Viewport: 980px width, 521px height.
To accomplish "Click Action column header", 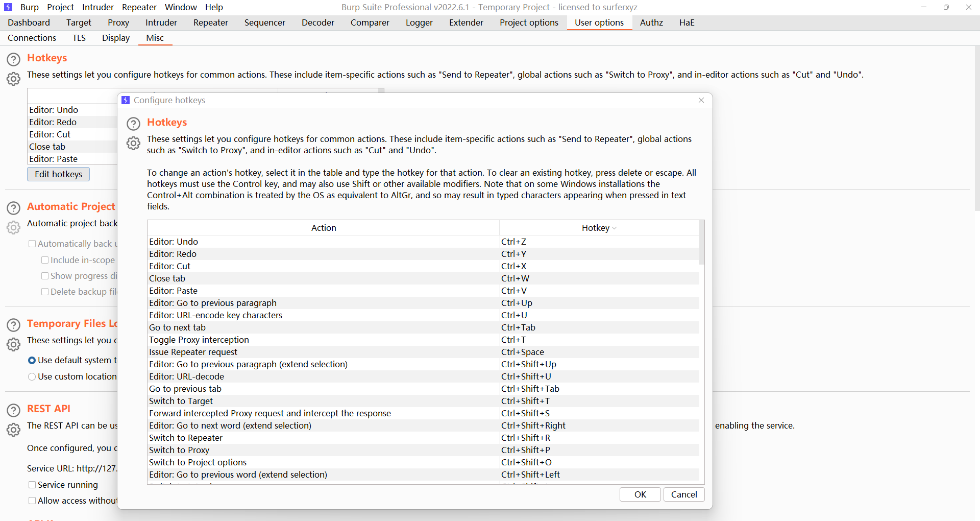I will click(x=324, y=228).
